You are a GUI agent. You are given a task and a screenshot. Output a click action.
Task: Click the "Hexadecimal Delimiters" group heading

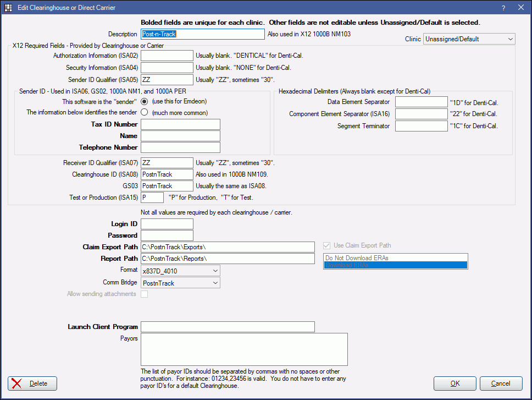[x=354, y=91]
